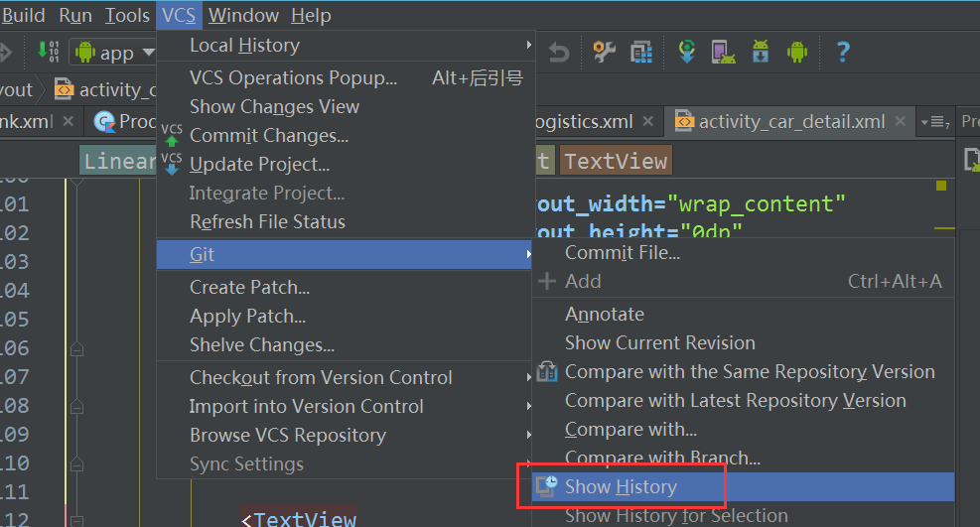Click the Run arrow icon right of Git entry
This screenshot has width=980, height=527.
pyautogui.click(x=528, y=254)
